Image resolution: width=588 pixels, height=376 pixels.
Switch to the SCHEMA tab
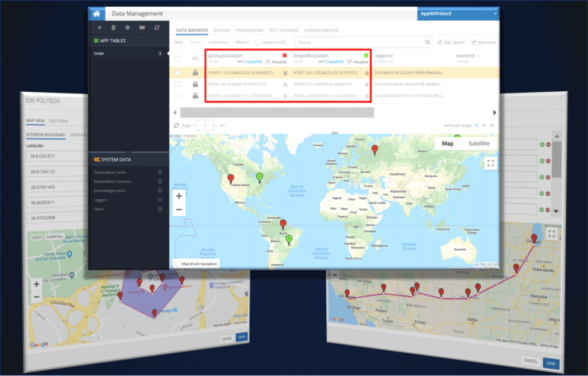pyautogui.click(x=221, y=31)
